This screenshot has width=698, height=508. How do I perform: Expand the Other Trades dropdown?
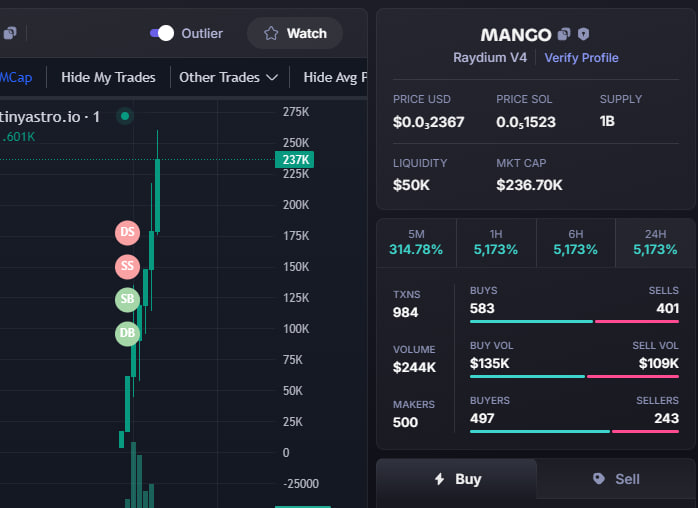[x=228, y=77]
